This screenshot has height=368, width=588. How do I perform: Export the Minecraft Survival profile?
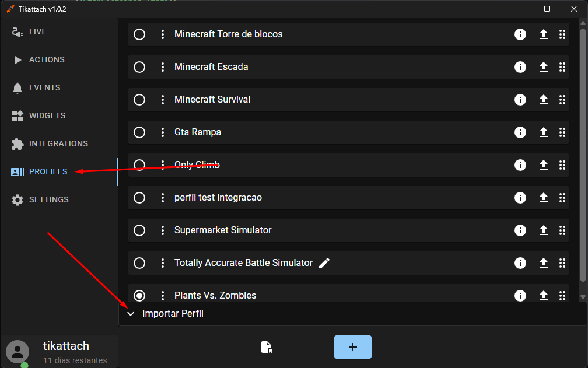[544, 100]
